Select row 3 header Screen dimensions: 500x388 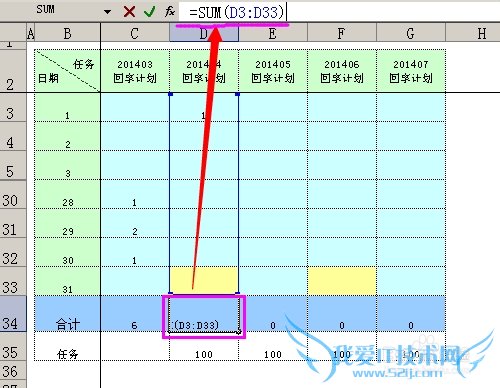click(13, 107)
